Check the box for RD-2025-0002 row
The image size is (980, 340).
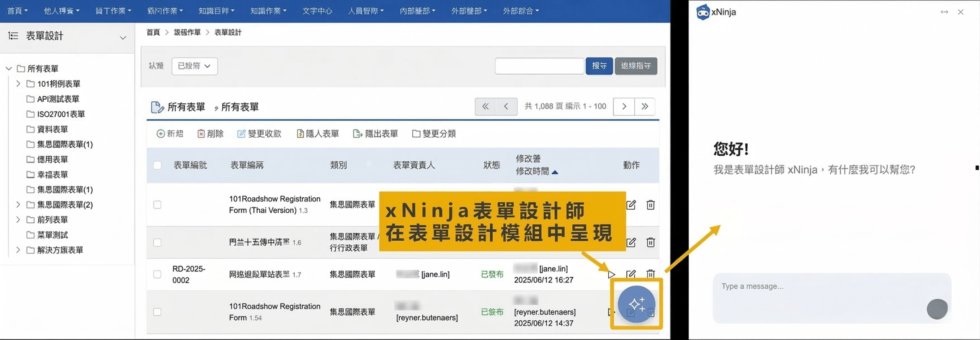(157, 274)
